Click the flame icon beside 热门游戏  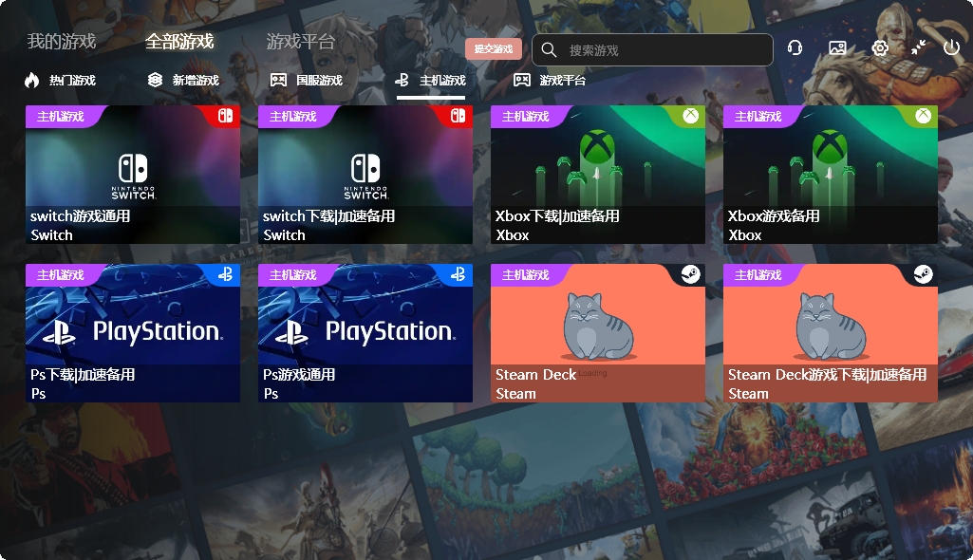coord(31,80)
